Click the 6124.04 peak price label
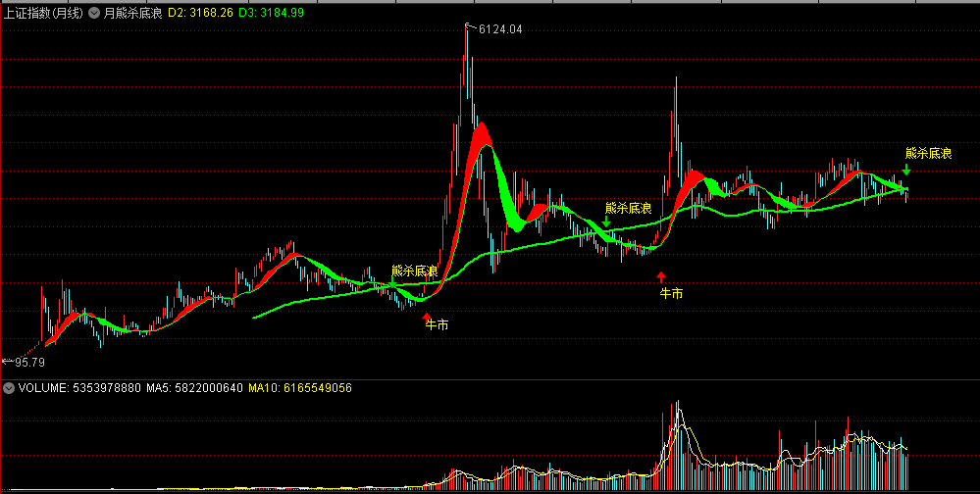980x494 pixels. (500, 28)
